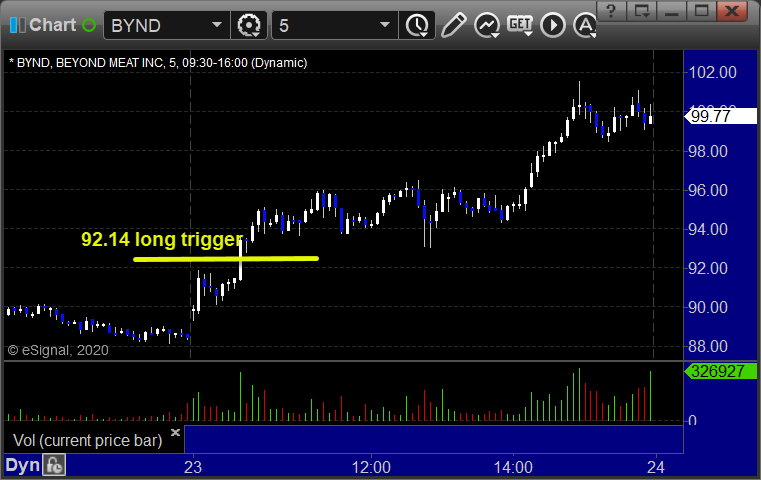The width and height of the screenshot is (761, 480).
Task: Click the 99.77 current price marker
Action: coord(721,116)
